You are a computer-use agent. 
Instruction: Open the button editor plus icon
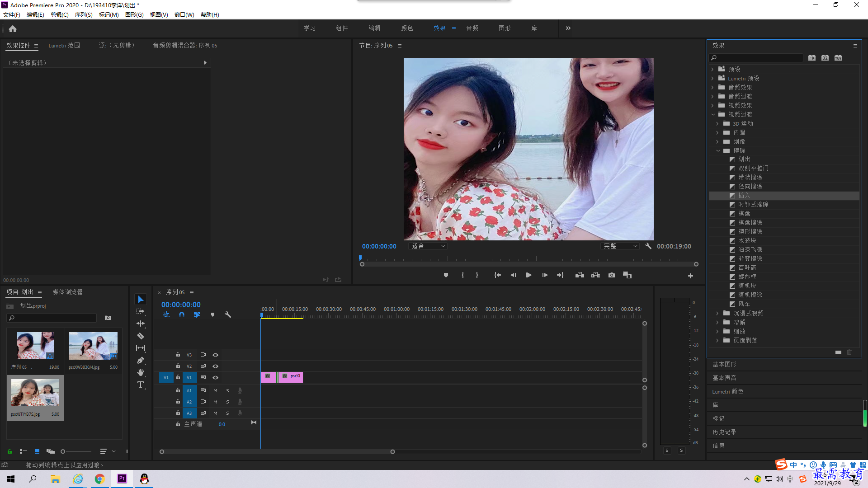click(x=690, y=276)
